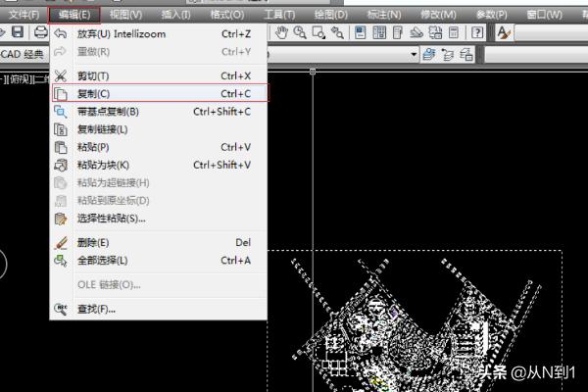The image size is (588, 392).
Task: Click the Layer Previous icon
Action: click(x=448, y=55)
